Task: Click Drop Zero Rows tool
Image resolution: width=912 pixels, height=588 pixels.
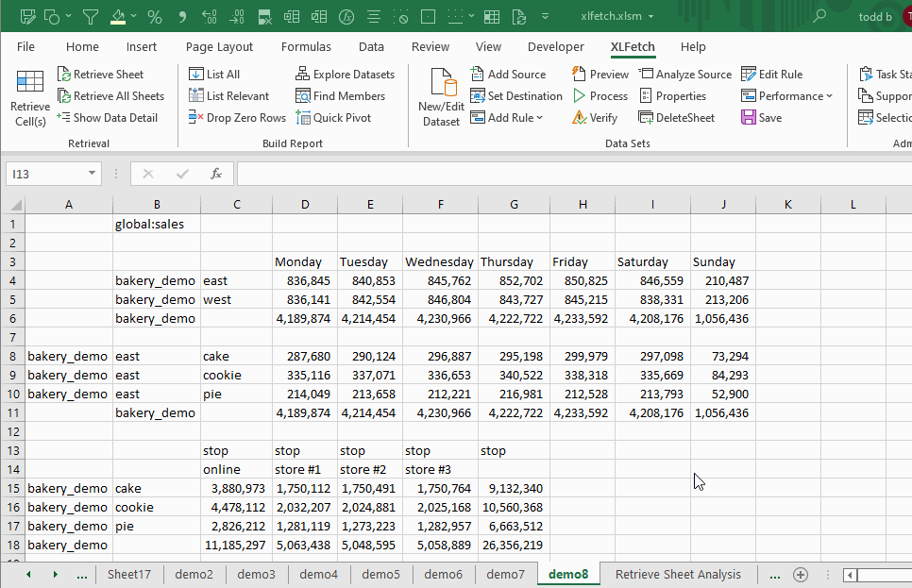Action: [x=237, y=117]
